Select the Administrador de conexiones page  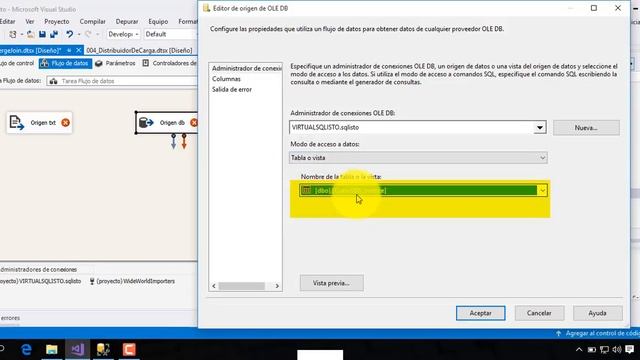pyautogui.click(x=247, y=68)
